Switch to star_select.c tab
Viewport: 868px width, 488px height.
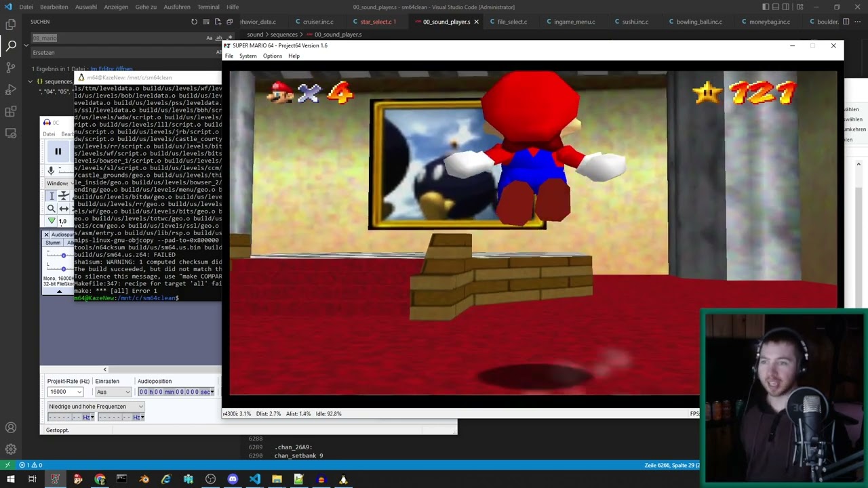point(377,22)
